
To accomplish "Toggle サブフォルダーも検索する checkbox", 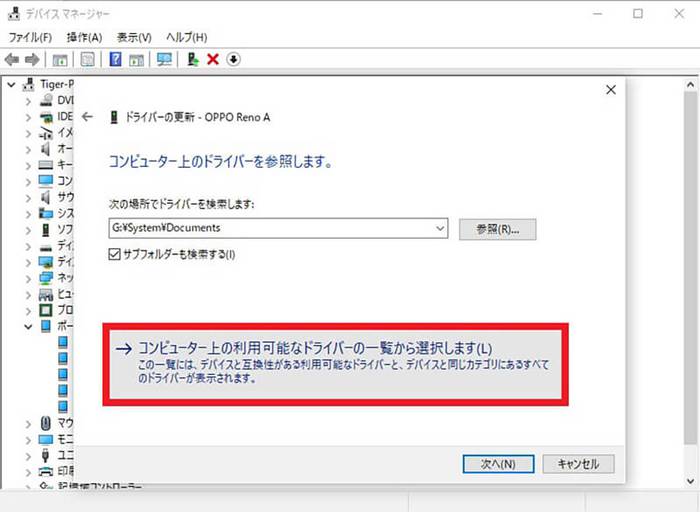I will pos(114,254).
